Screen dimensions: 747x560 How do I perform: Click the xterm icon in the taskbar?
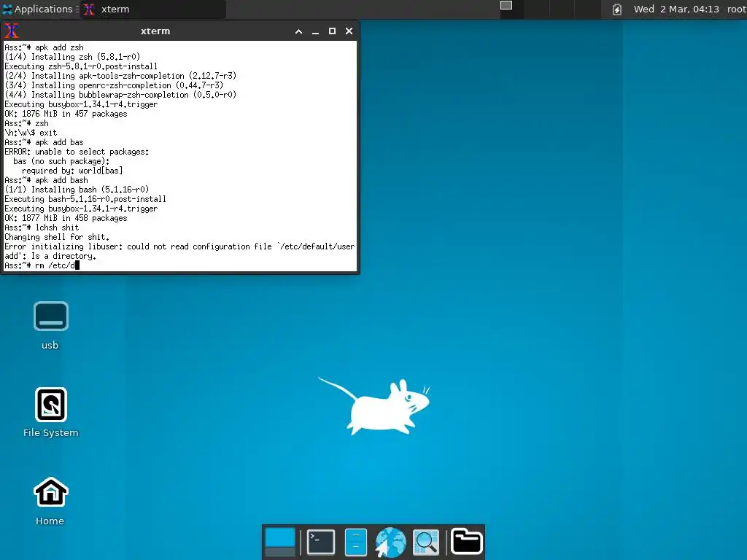click(x=89, y=9)
